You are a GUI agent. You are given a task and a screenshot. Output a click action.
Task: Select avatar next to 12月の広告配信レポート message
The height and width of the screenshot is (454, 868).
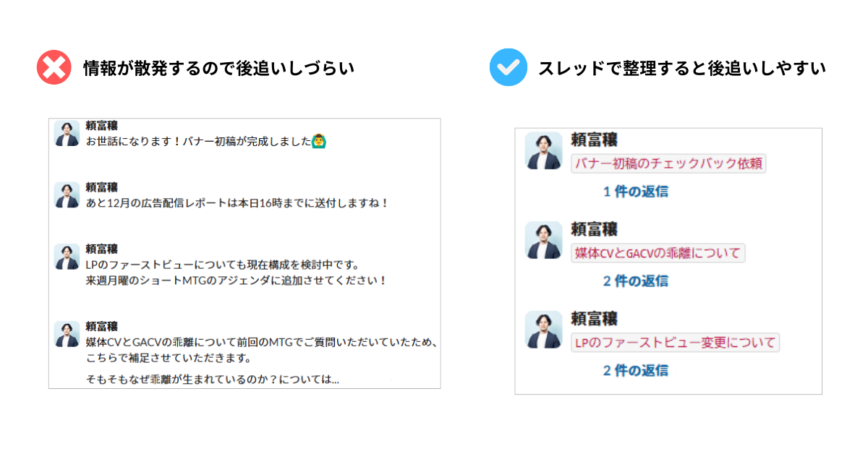pos(67,195)
